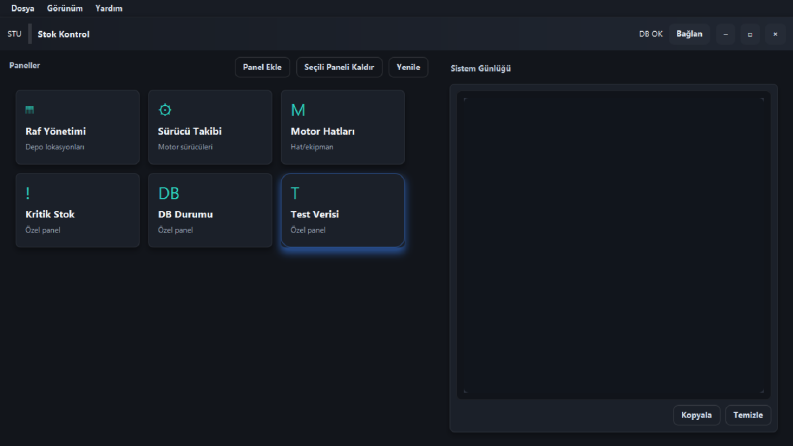Refresh panels with Yenile button

point(408,67)
